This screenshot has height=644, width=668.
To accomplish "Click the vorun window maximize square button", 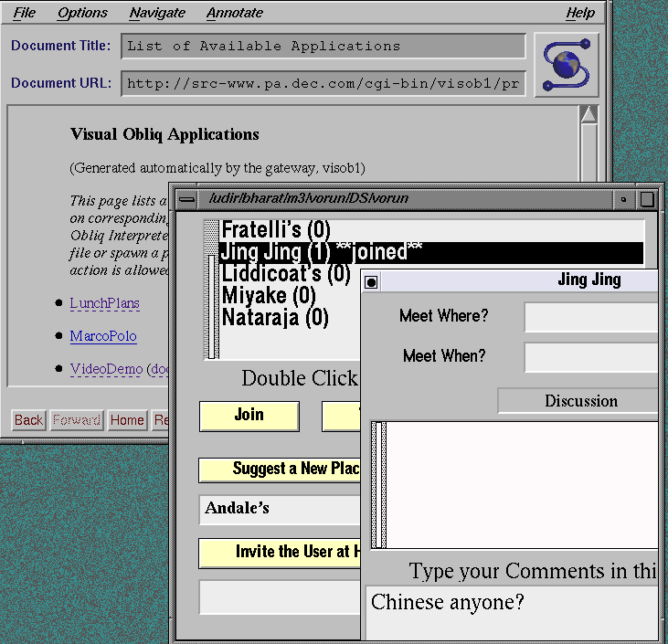I will pos(647,199).
